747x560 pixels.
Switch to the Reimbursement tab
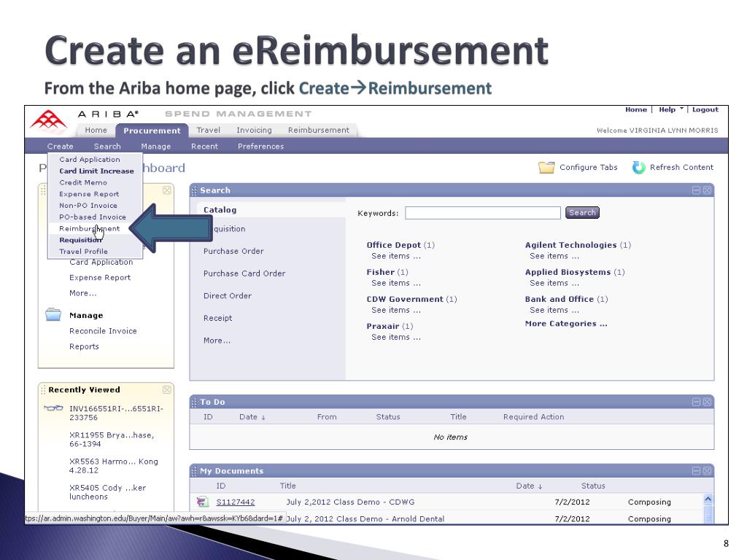point(318,130)
